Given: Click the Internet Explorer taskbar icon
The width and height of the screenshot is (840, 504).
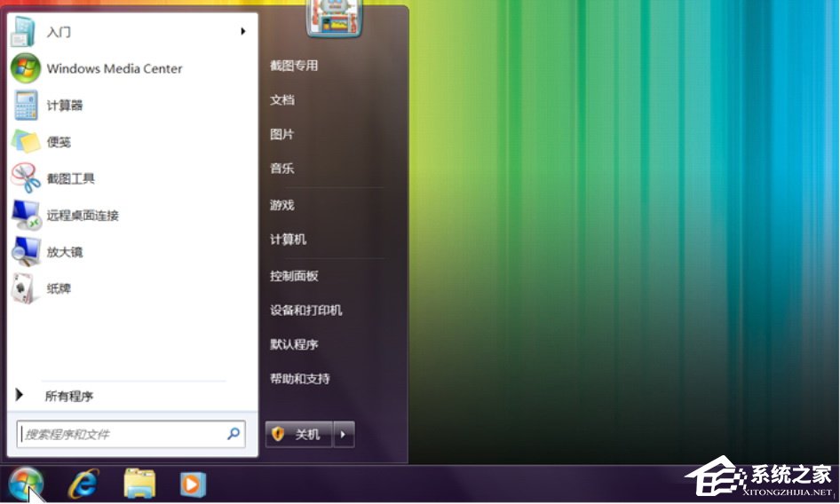Looking at the screenshot, I should (83, 484).
